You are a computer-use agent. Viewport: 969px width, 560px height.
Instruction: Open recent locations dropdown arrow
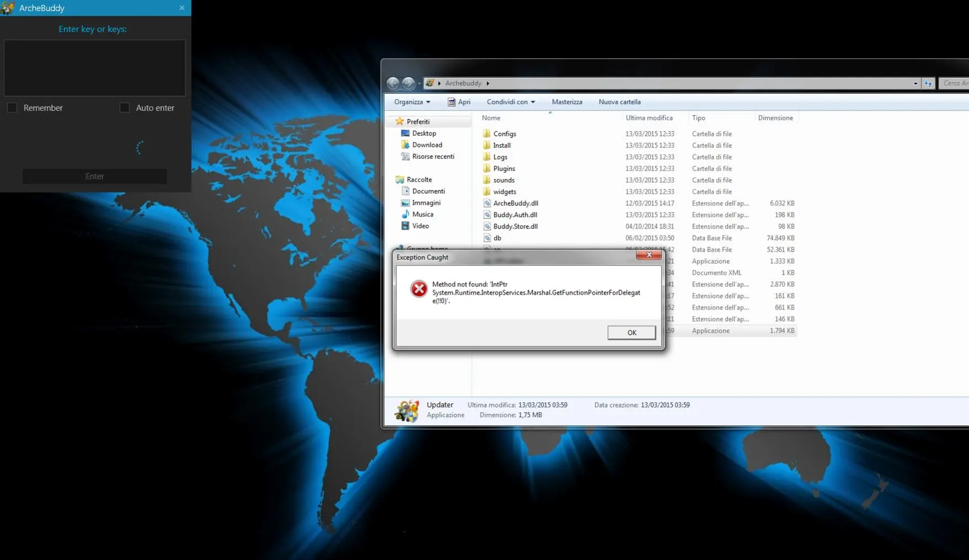pos(419,83)
